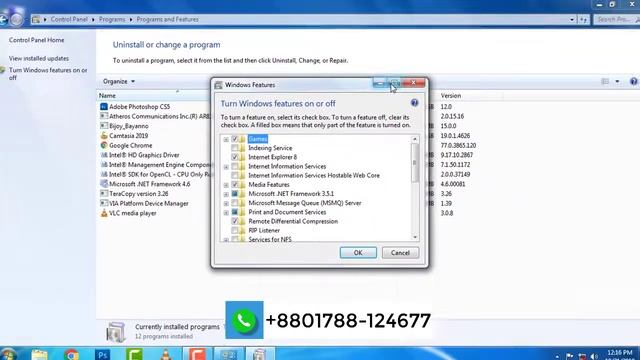Click the features list scroll-up arrow

click(415, 139)
